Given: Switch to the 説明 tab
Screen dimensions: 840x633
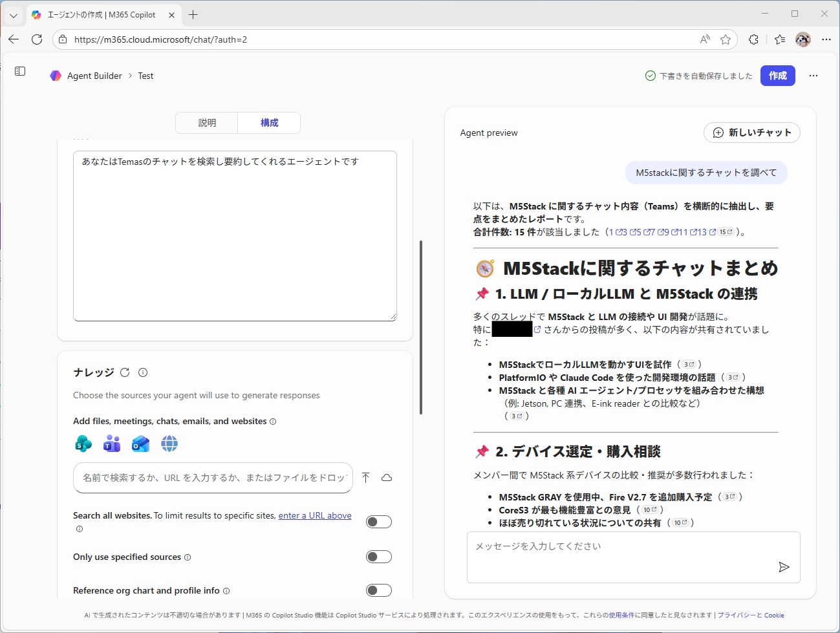Looking at the screenshot, I should pos(206,122).
